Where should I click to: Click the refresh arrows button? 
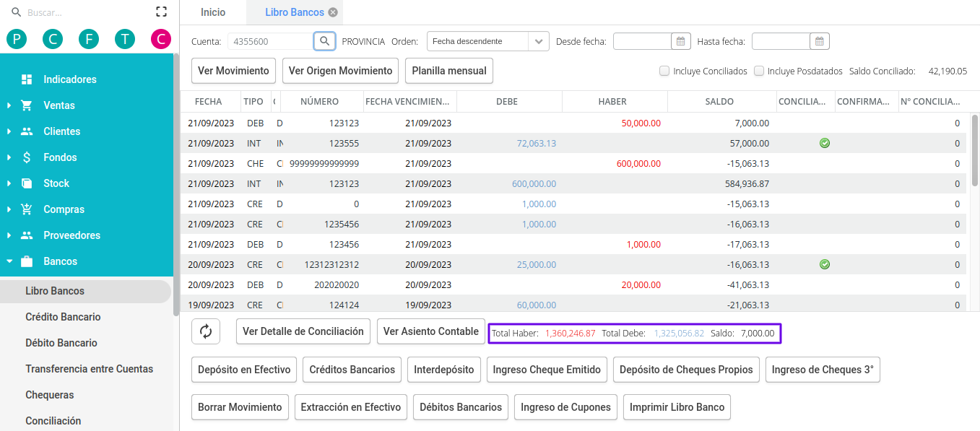point(206,331)
